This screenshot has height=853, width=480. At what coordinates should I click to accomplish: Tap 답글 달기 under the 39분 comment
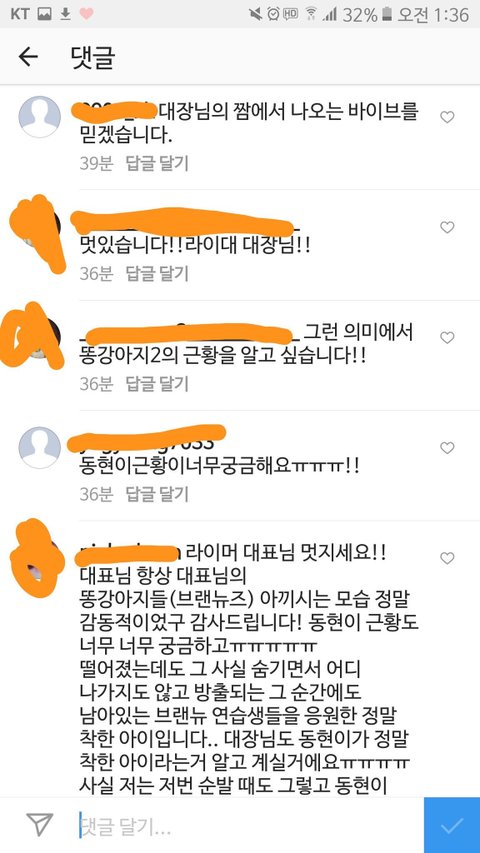pyautogui.click(x=157, y=163)
